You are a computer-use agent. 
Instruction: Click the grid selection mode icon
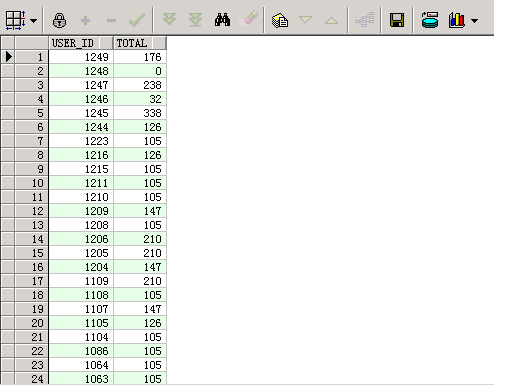tap(15, 20)
